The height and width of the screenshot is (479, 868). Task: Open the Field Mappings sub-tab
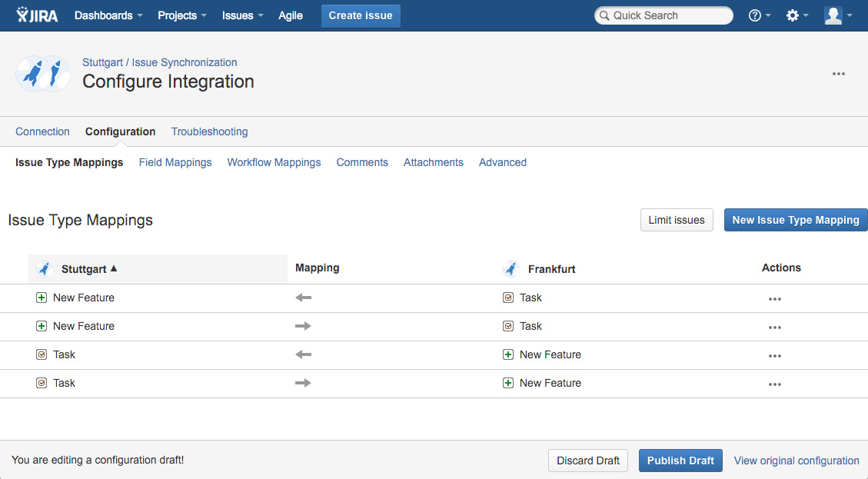pyautogui.click(x=175, y=162)
